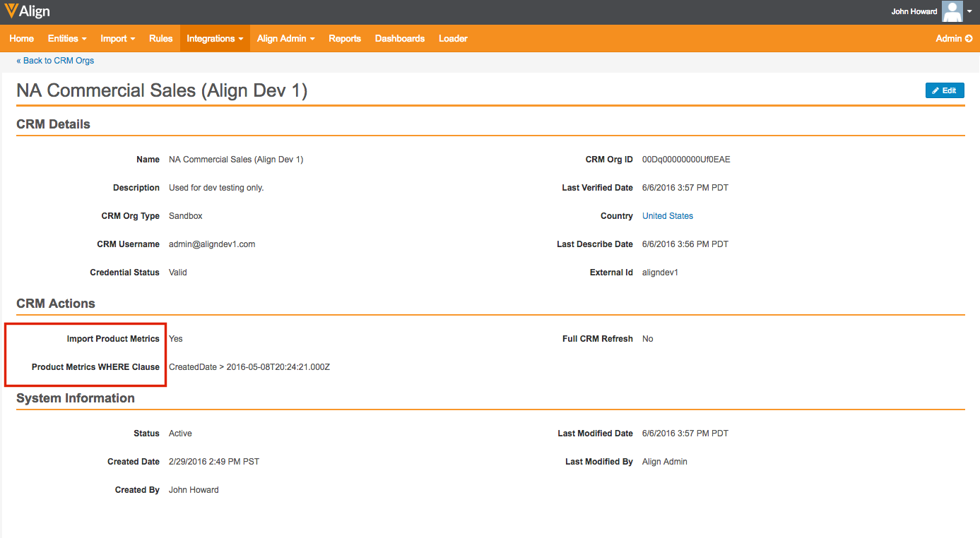Click the John Howard username in header
This screenshot has height=538, width=980.
pos(914,11)
